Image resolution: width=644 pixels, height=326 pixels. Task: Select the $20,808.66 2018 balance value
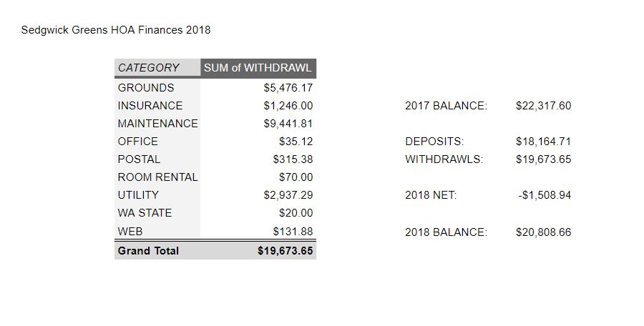point(543,232)
